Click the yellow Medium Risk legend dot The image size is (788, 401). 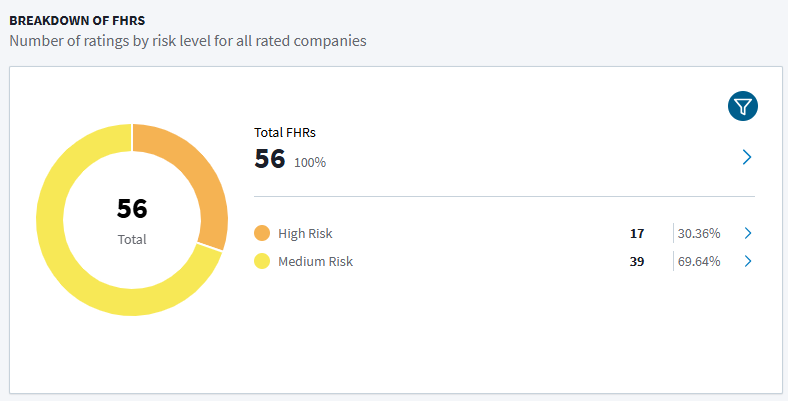pyautogui.click(x=262, y=261)
